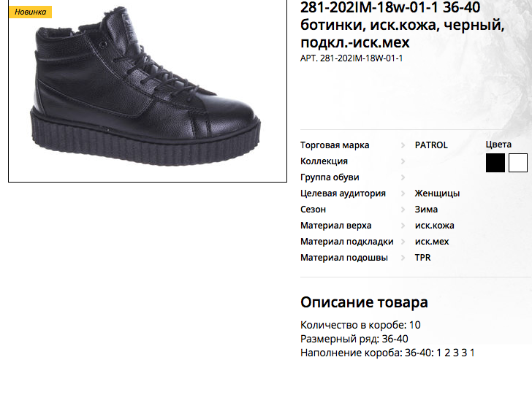
Task: Open the black boot product image
Action: tap(148, 91)
